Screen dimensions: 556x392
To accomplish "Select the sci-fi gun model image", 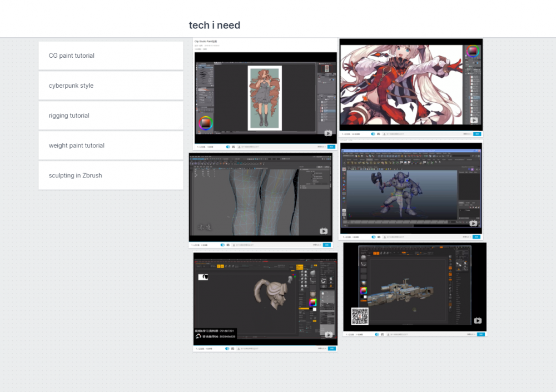I will 401,291.
